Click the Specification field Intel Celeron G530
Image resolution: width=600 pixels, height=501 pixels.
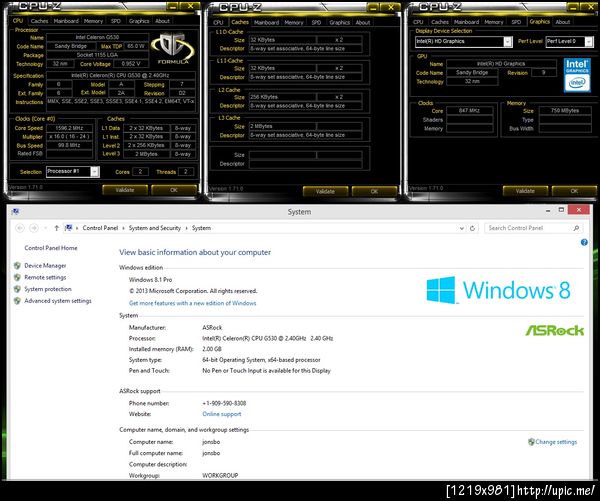(x=121, y=75)
